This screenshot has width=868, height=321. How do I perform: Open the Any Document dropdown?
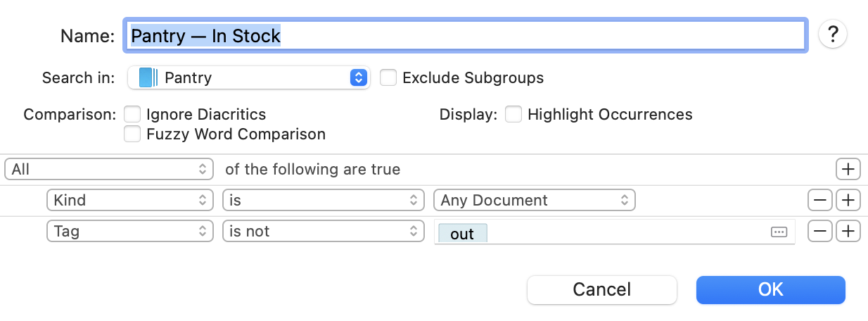coord(534,201)
